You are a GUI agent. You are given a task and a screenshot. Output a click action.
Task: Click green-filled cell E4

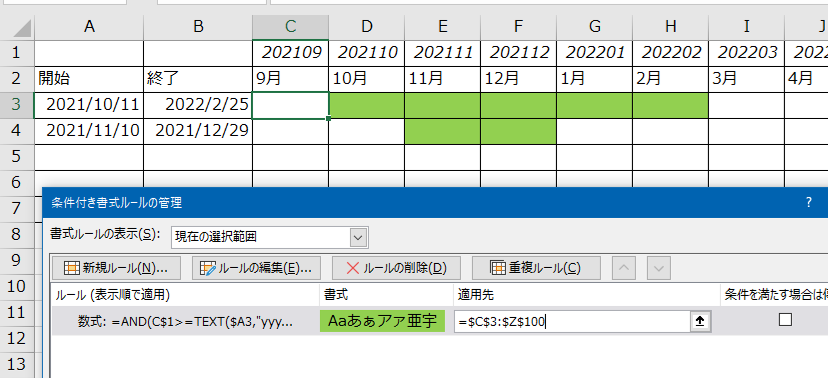pyautogui.click(x=443, y=131)
